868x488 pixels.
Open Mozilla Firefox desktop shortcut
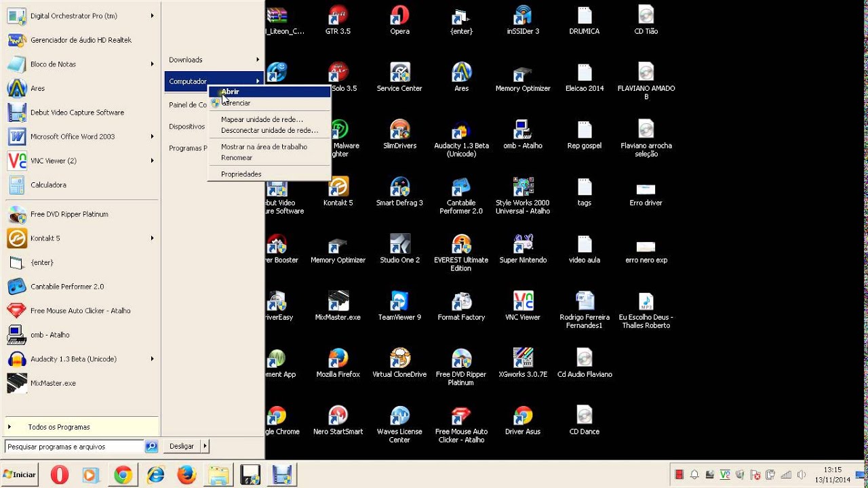pyautogui.click(x=338, y=363)
